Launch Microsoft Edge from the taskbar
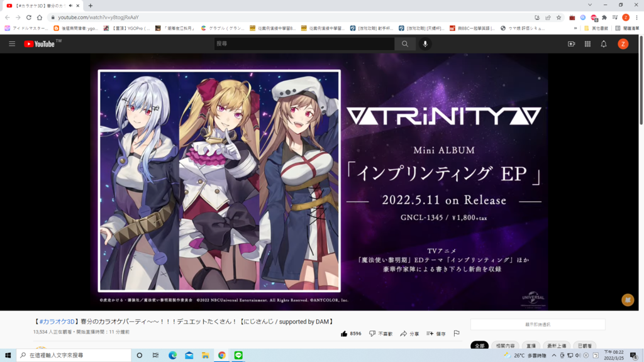The height and width of the screenshot is (362, 644). [x=172, y=355]
